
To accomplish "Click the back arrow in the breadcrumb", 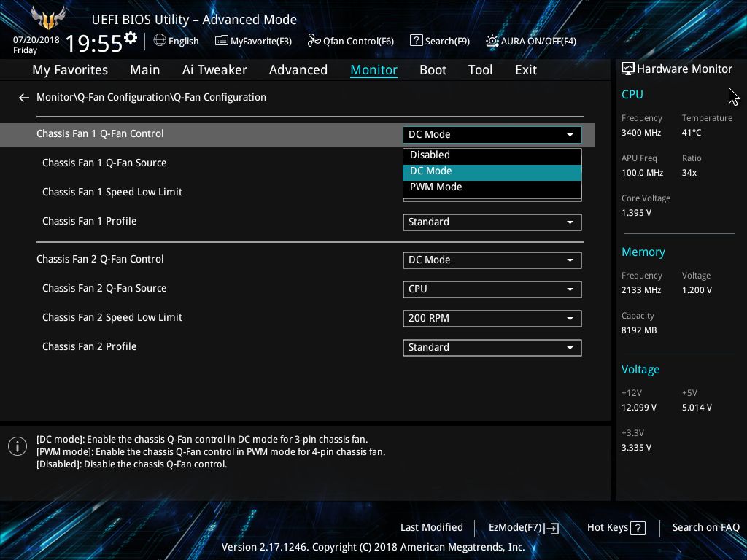I will [x=24, y=98].
